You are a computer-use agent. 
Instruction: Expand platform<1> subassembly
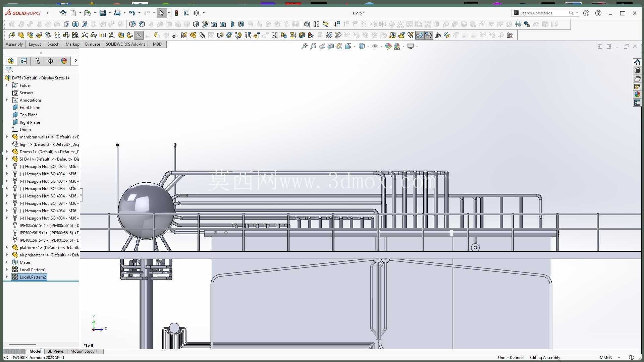(7, 248)
